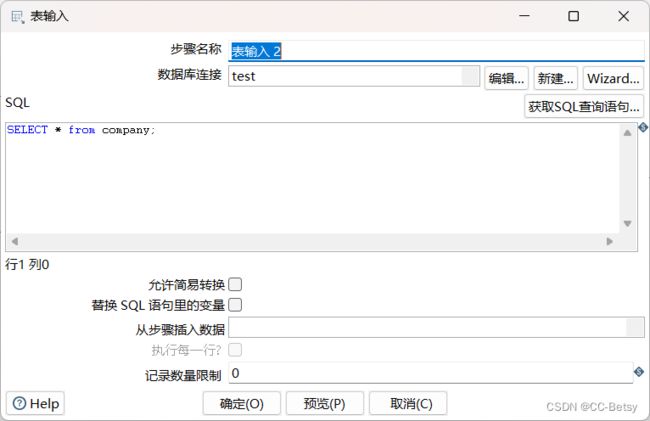
Task: Click the 新建... button
Action: coord(555,78)
